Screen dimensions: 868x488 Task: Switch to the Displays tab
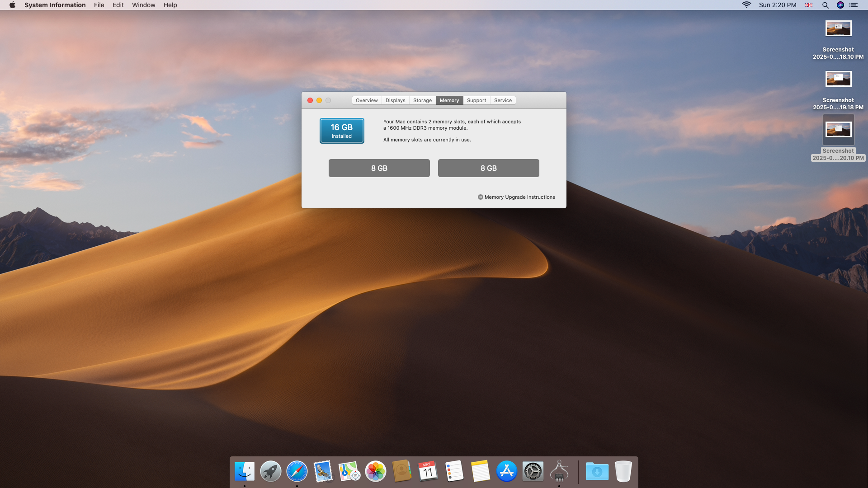396,100
